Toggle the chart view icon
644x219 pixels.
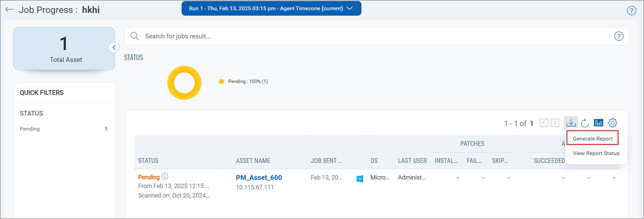pos(598,123)
